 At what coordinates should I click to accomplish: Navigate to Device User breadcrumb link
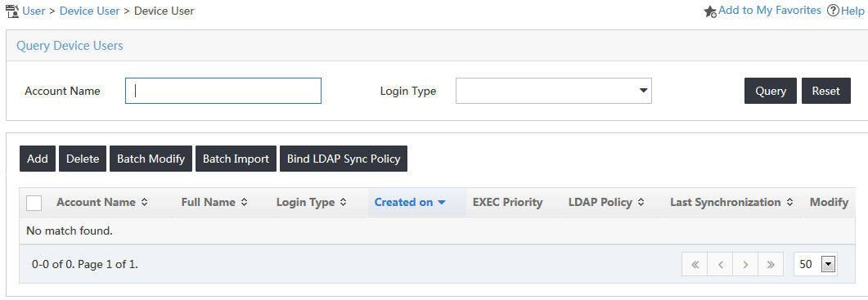(90, 11)
